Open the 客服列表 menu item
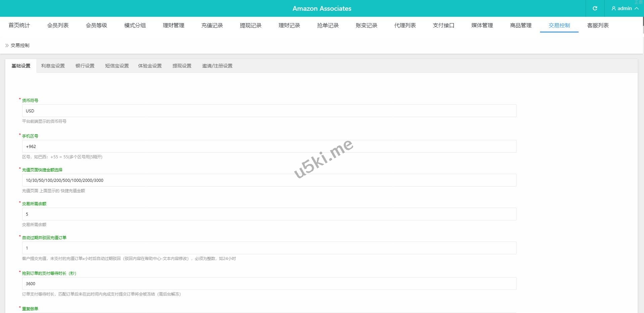The image size is (644, 313). (598, 25)
